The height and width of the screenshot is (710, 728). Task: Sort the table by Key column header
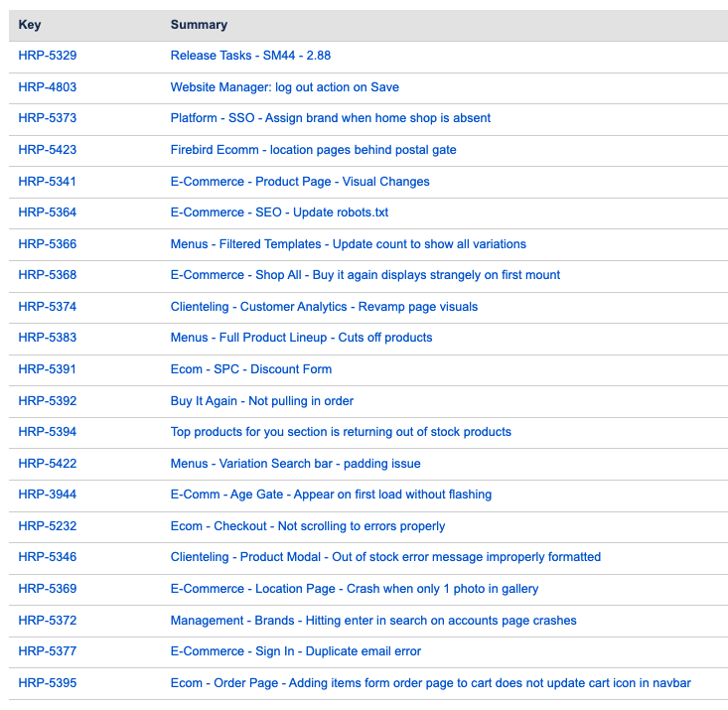coord(30,25)
